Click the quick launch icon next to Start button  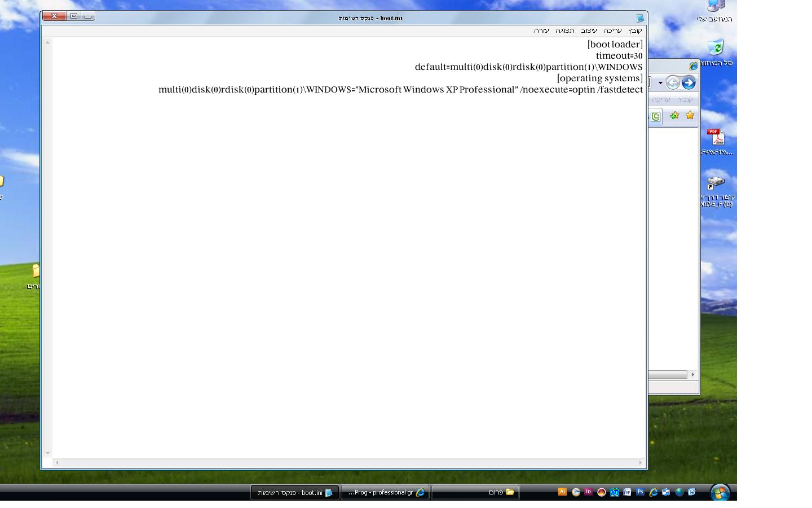tap(692, 492)
